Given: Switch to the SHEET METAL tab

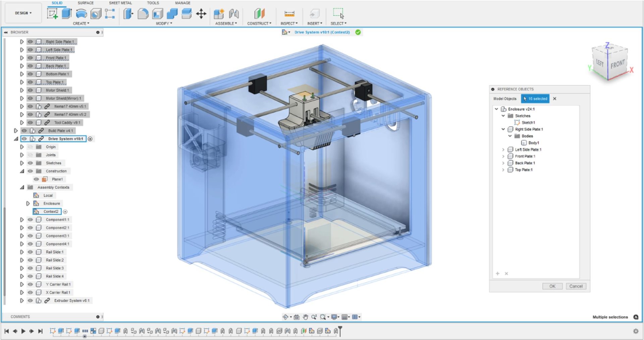Looking at the screenshot, I should point(120,3).
